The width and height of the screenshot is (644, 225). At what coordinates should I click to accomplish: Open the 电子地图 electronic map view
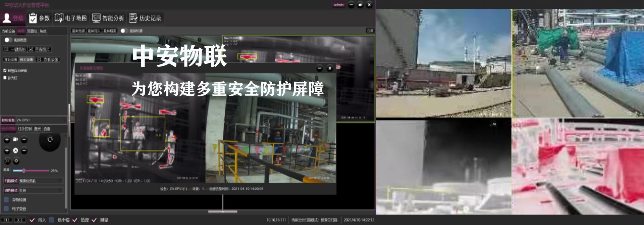pyautogui.click(x=71, y=18)
